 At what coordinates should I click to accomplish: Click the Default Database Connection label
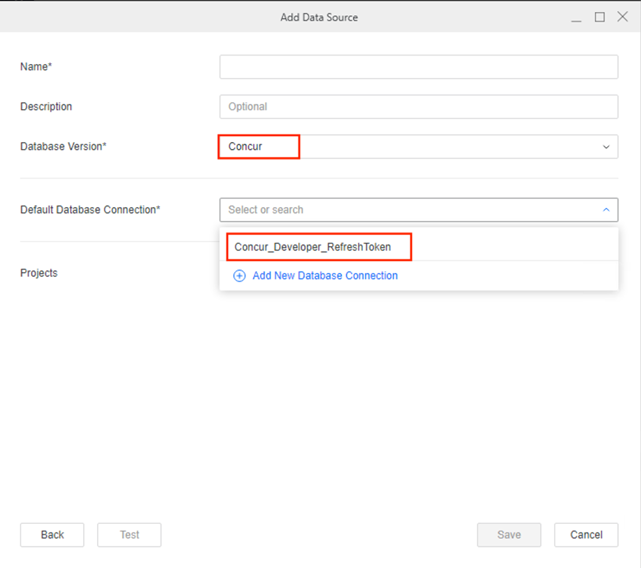pos(90,210)
